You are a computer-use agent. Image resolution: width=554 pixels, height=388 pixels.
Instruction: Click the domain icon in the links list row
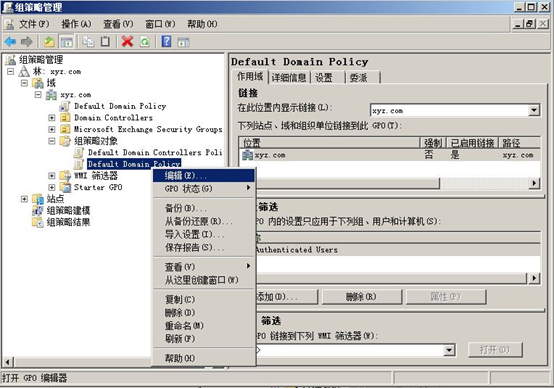[248, 155]
